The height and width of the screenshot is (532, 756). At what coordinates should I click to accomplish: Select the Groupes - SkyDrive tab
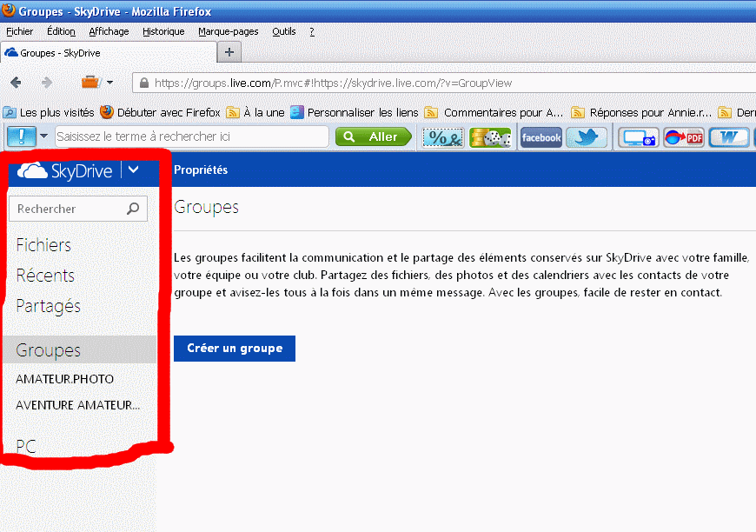109,52
